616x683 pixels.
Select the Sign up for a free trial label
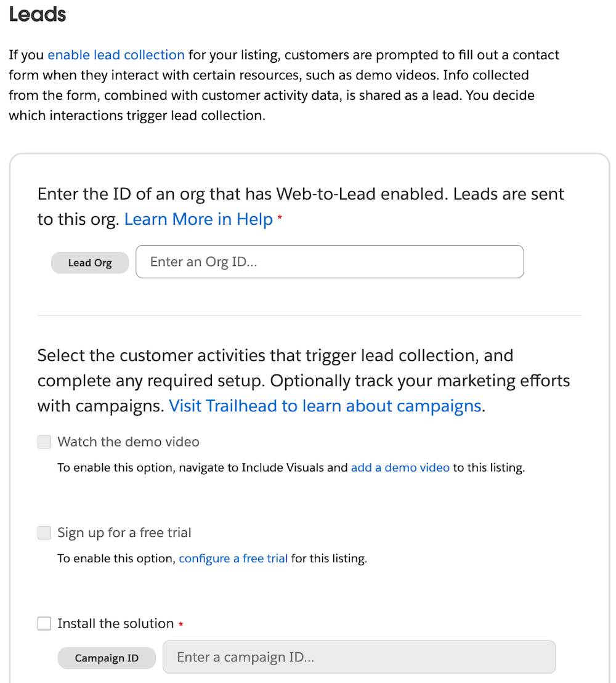(x=124, y=533)
